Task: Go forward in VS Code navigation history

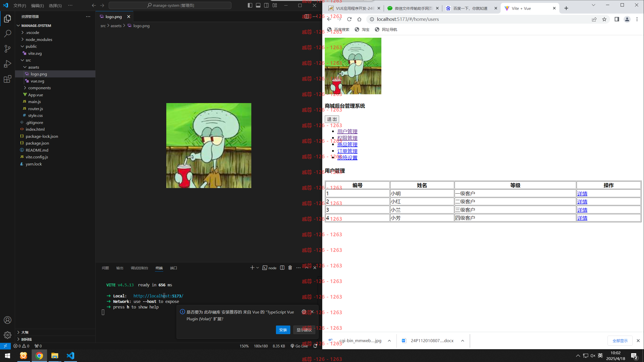Action: point(102,5)
